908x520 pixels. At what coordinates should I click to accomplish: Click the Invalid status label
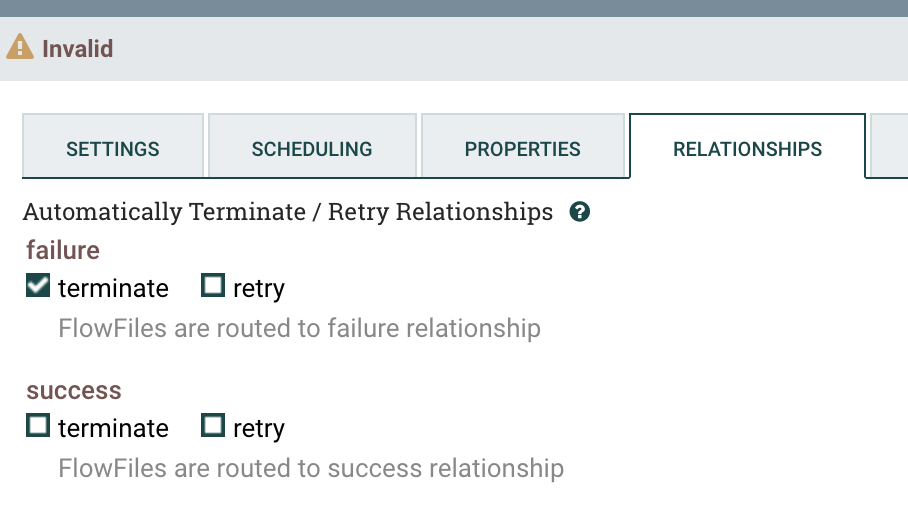tap(78, 49)
